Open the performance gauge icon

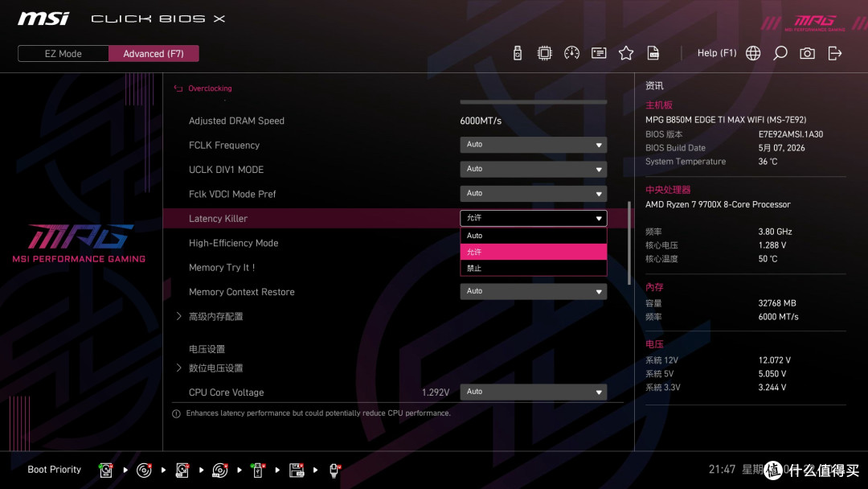point(571,53)
